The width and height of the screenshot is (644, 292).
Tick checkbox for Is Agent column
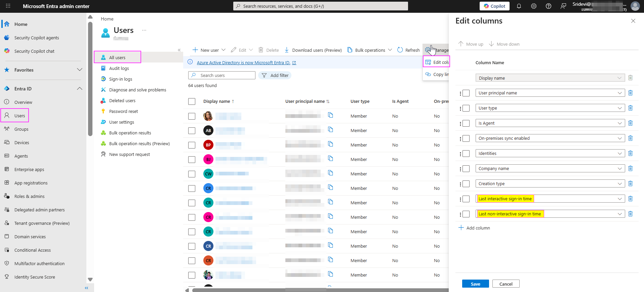coord(466,123)
